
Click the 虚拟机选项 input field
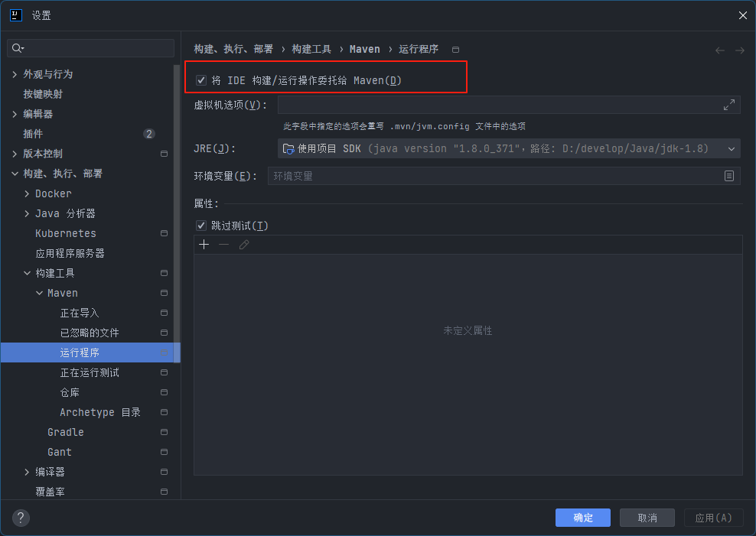[x=497, y=105]
